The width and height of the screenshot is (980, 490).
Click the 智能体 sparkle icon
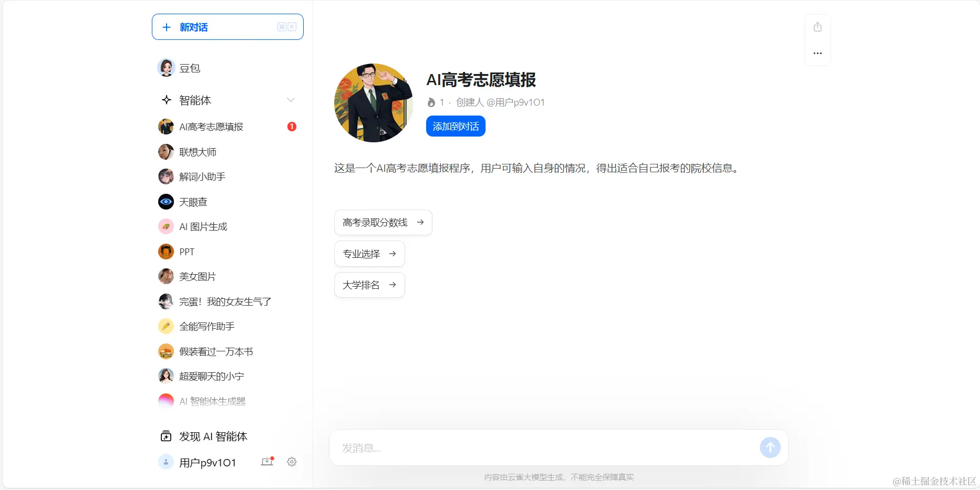(x=167, y=100)
